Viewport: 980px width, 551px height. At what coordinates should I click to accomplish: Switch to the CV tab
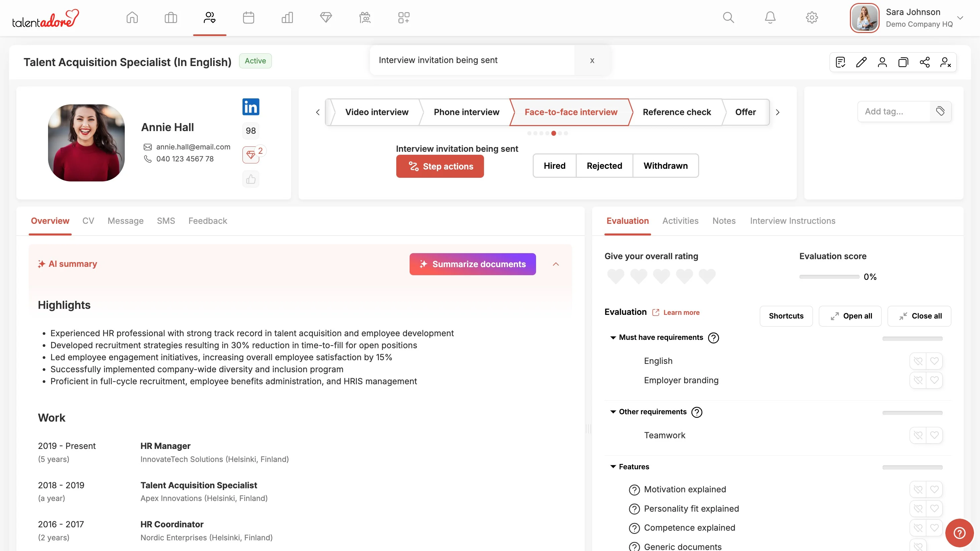click(x=88, y=221)
